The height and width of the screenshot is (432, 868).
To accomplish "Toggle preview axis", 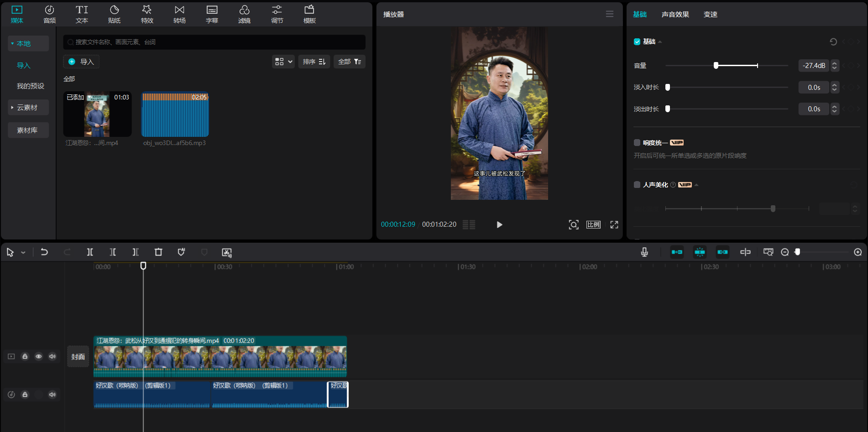I will pyautogui.click(x=745, y=252).
